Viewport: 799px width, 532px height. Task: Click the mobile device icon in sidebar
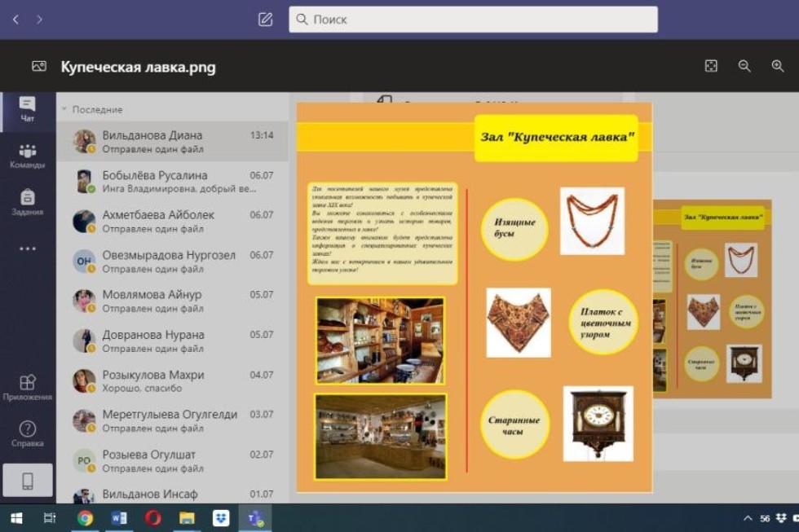pos(28,481)
